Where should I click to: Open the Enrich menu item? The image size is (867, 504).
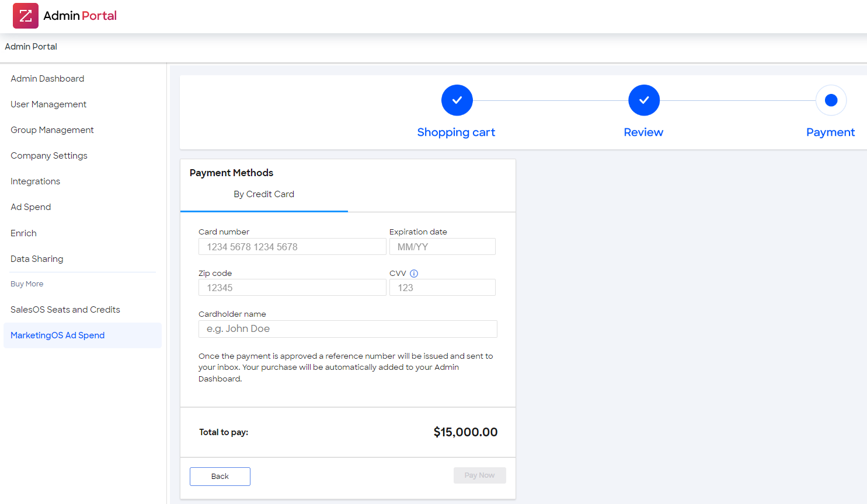coord(23,233)
